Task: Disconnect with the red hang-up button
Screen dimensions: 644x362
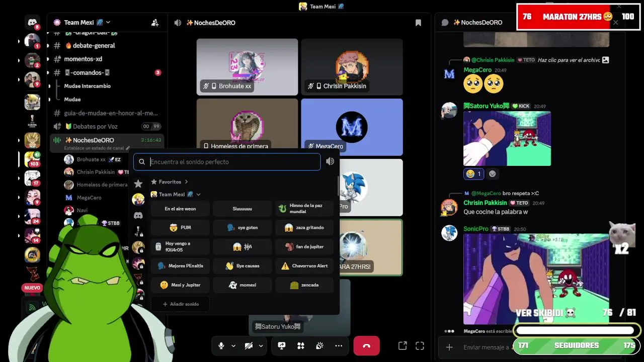Action: (x=366, y=346)
